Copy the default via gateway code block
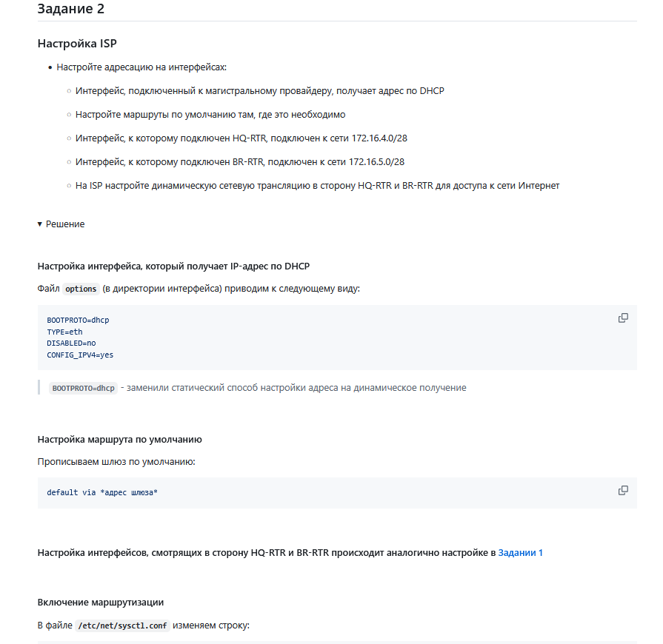This screenshot has height=644, width=663. click(x=623, y=490)
